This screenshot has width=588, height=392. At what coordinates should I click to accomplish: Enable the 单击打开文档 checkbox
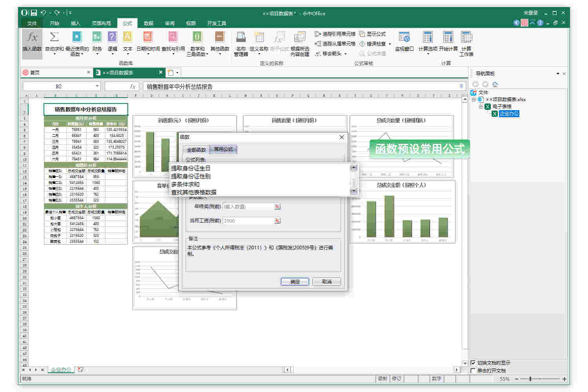pos(474,370)
